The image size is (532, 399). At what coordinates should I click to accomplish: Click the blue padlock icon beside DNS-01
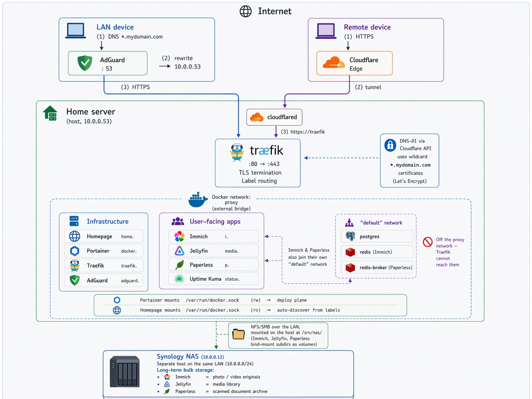click(x=390, y=145)
